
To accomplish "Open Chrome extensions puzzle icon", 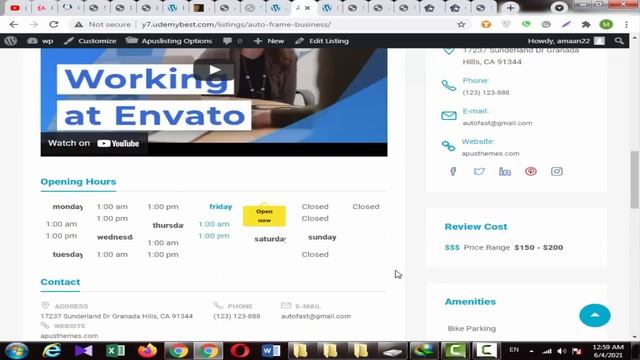I will 586,24.
